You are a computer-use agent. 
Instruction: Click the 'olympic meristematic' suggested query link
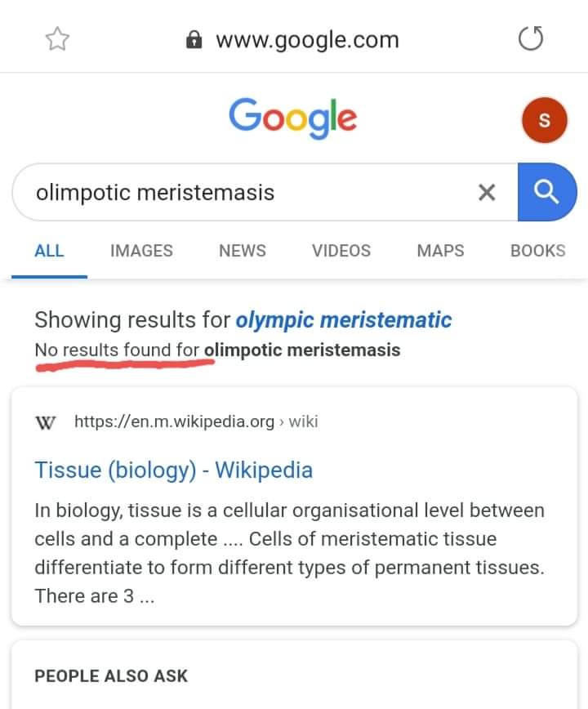point(344,320)
